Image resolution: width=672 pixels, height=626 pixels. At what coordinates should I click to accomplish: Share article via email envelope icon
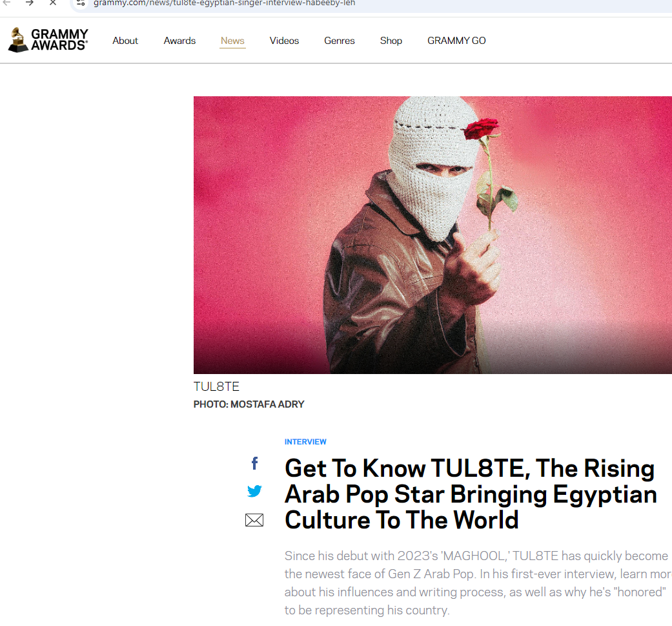tap(254, 520)
